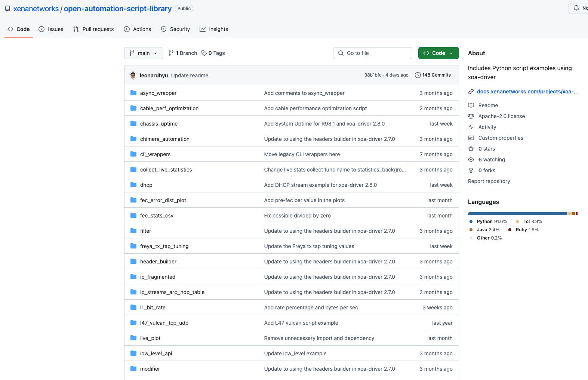Click the eye icon beside 6 watching
This screenshot has width=588, height=380.
471,160
